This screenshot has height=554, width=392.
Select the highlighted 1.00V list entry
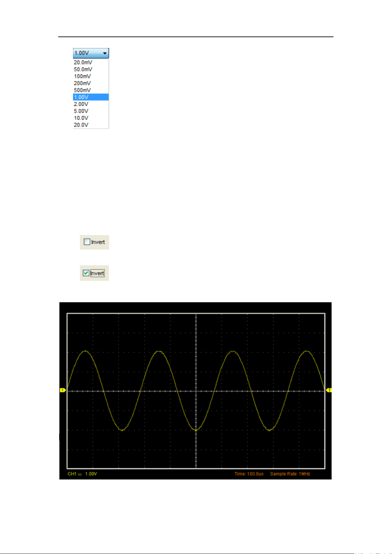click(91, 97)
